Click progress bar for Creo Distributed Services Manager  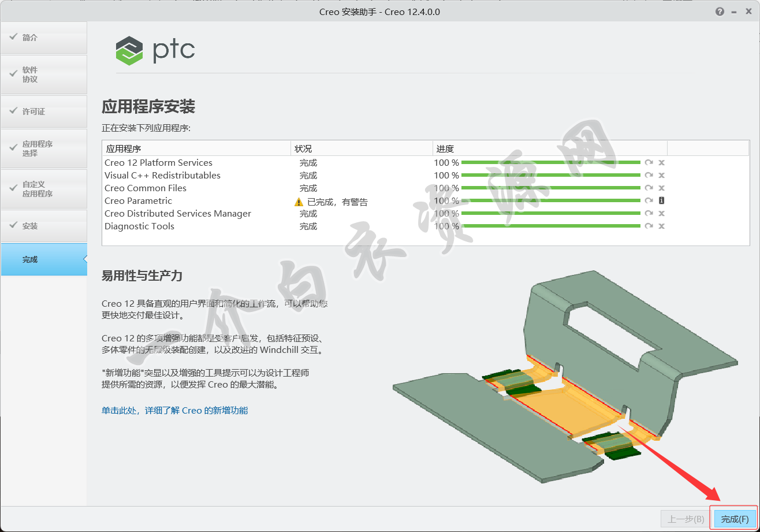(x=551, y=214)
